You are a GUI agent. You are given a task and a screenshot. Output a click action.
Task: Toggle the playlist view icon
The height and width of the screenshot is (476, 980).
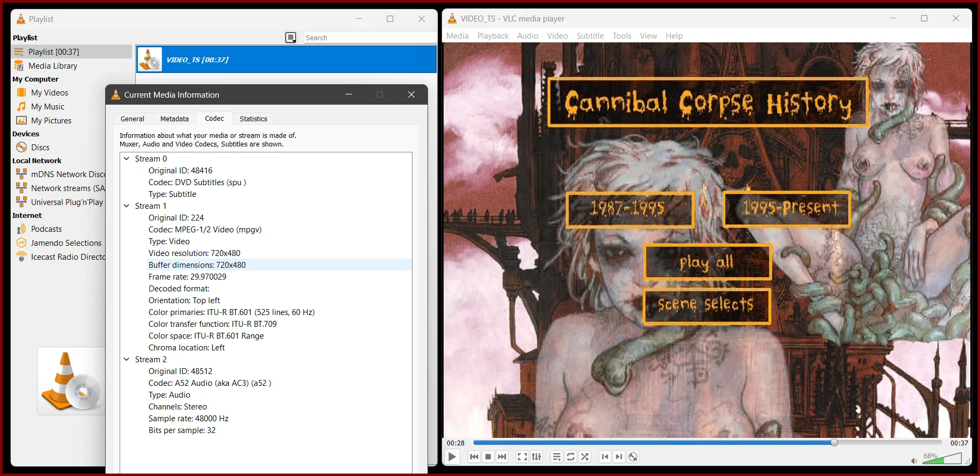(x=557, y=457)
